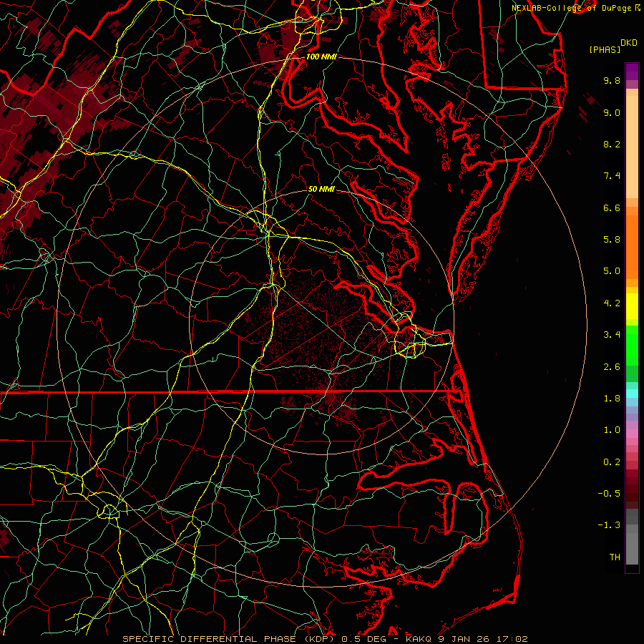Click the DKD label above the color scale
The height and width of the screenshot is (644, 644).
[628, 42]
